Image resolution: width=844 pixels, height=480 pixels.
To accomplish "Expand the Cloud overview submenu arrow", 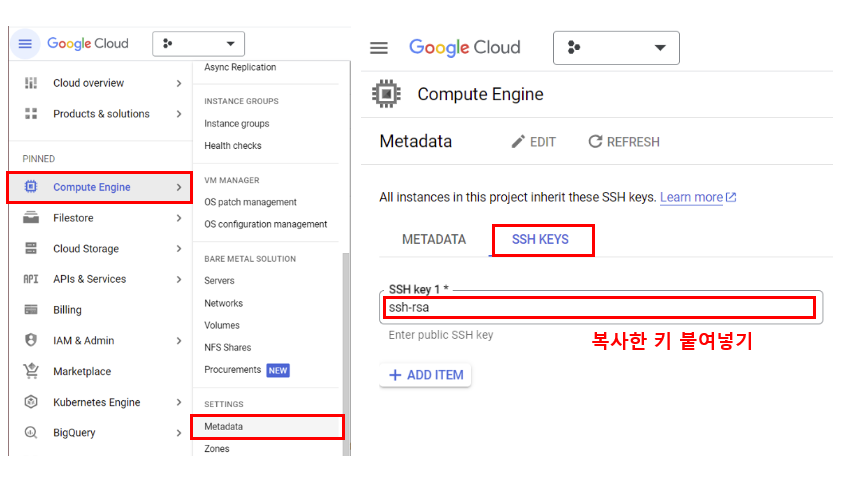I will pos(179,83).
